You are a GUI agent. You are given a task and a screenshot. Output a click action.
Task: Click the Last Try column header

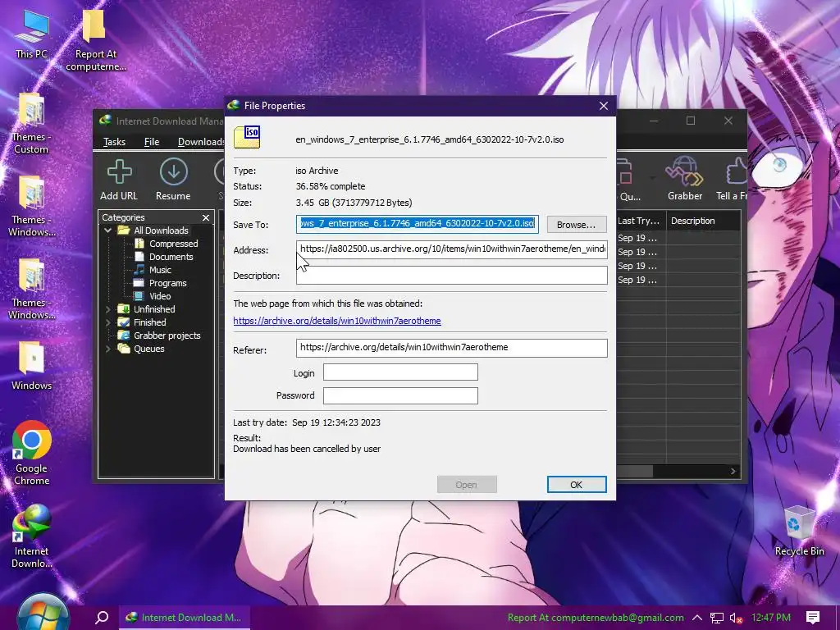[640, 221]
